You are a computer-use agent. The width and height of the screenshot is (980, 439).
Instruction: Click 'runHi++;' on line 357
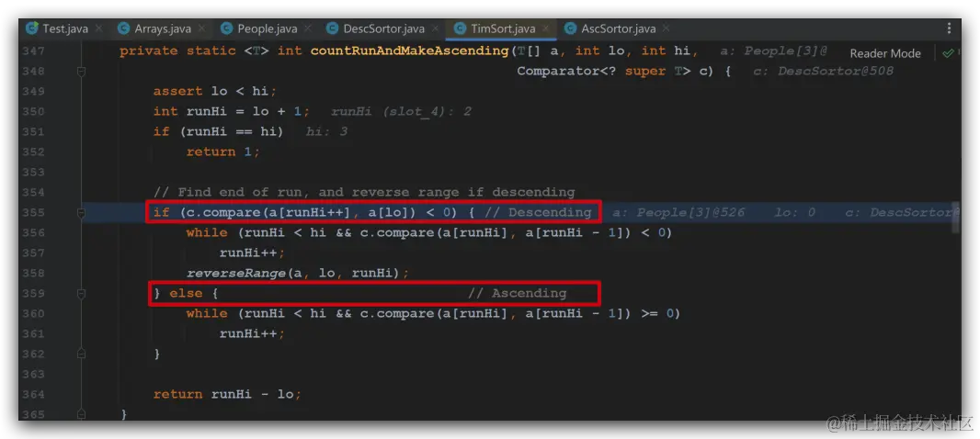coord(252,253)
